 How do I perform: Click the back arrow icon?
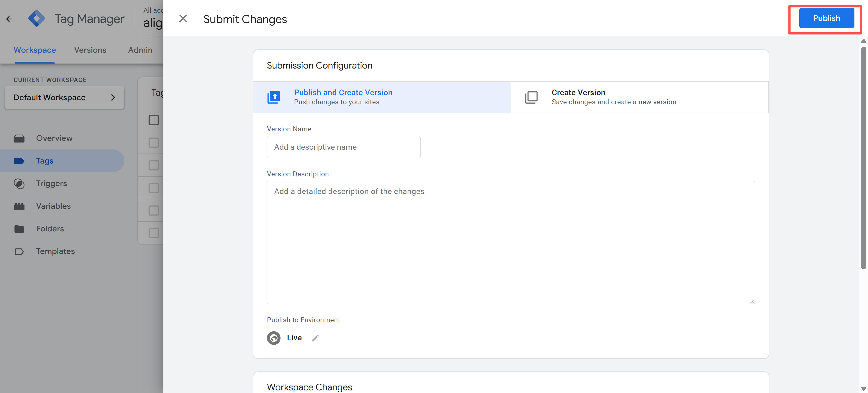(9, 19)
